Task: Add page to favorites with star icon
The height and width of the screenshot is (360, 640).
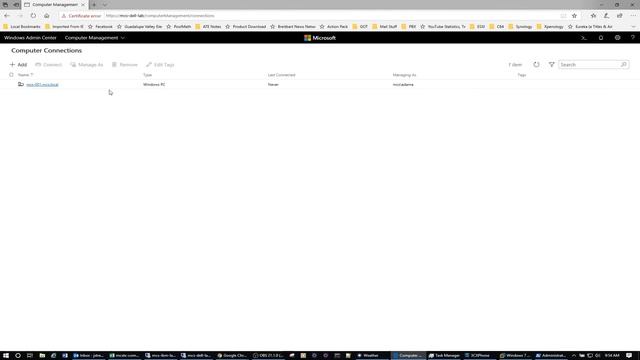Action: [x=574, y=16]
